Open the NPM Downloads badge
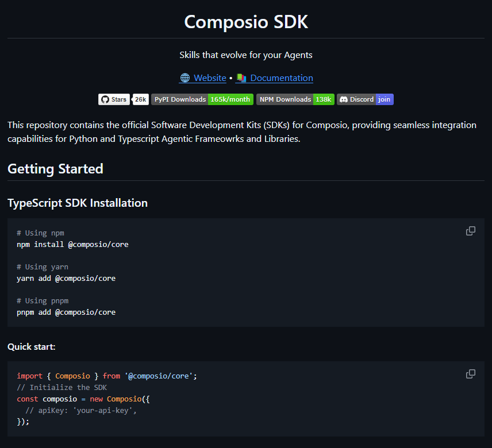 pos(285,99)
